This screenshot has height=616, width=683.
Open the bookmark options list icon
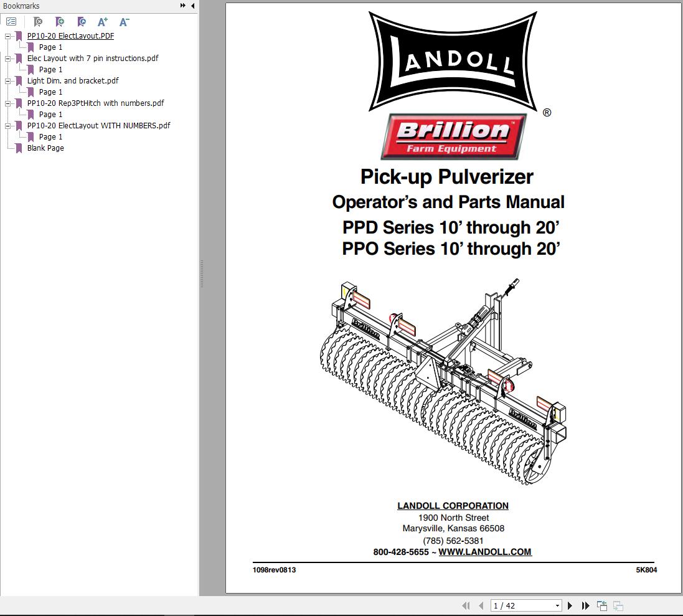(x=11, y=21)
